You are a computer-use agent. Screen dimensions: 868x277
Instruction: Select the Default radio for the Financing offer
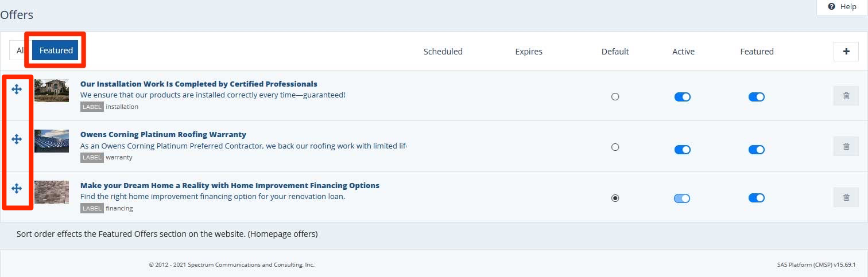[615, 198]
